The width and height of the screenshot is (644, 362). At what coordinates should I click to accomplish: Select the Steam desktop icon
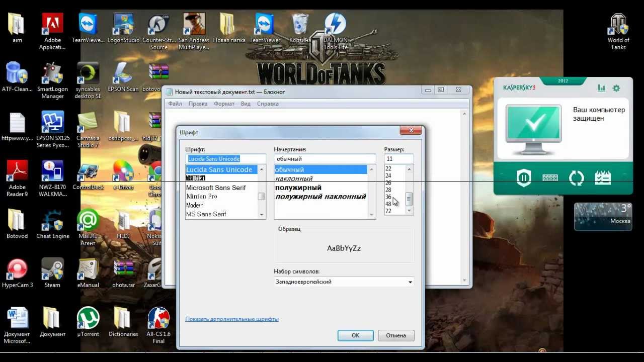(52, 273)
